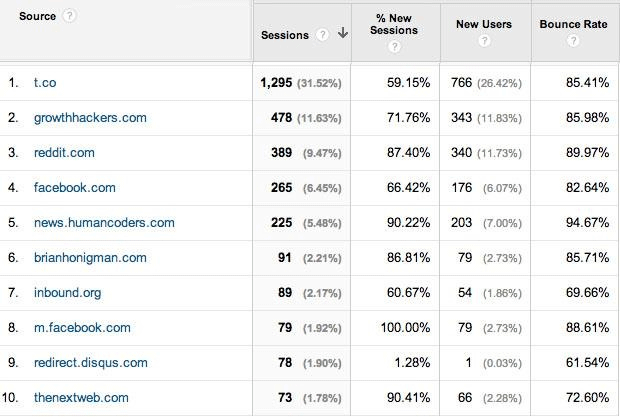This screenshot has width=620, height=417.
Task: Open the reddit.com source link
Action: 64,153
